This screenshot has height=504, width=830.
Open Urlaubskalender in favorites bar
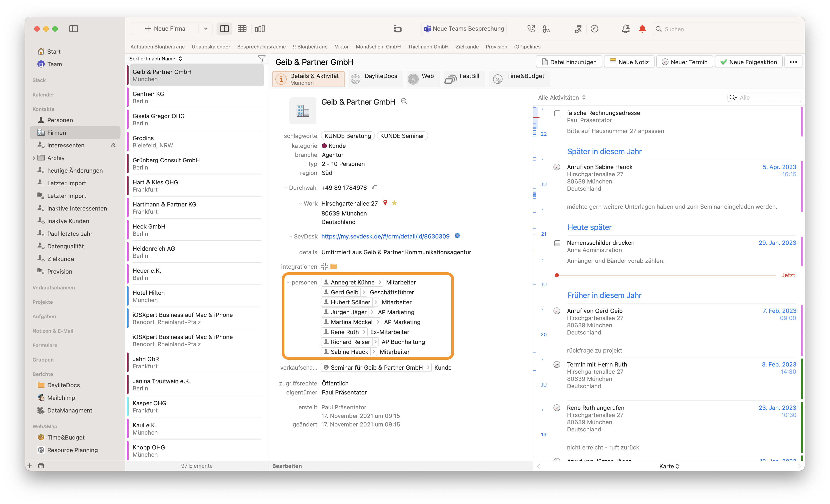(211, 46)
